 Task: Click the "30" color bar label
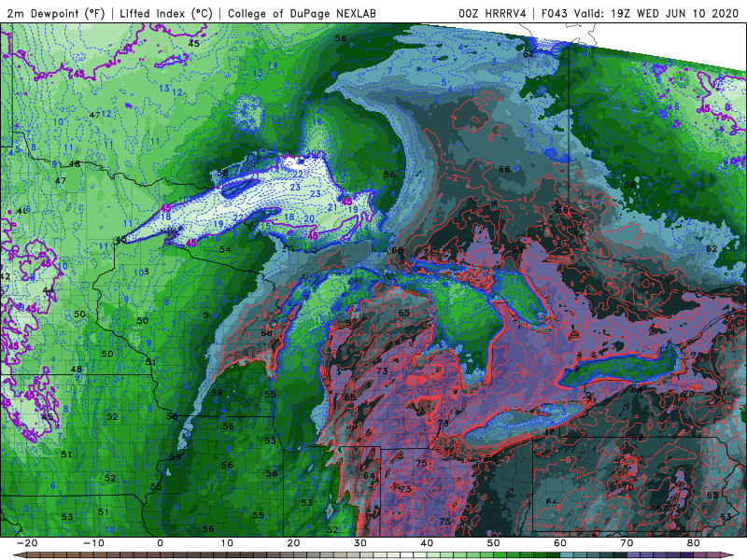click(x=360, y=543)
